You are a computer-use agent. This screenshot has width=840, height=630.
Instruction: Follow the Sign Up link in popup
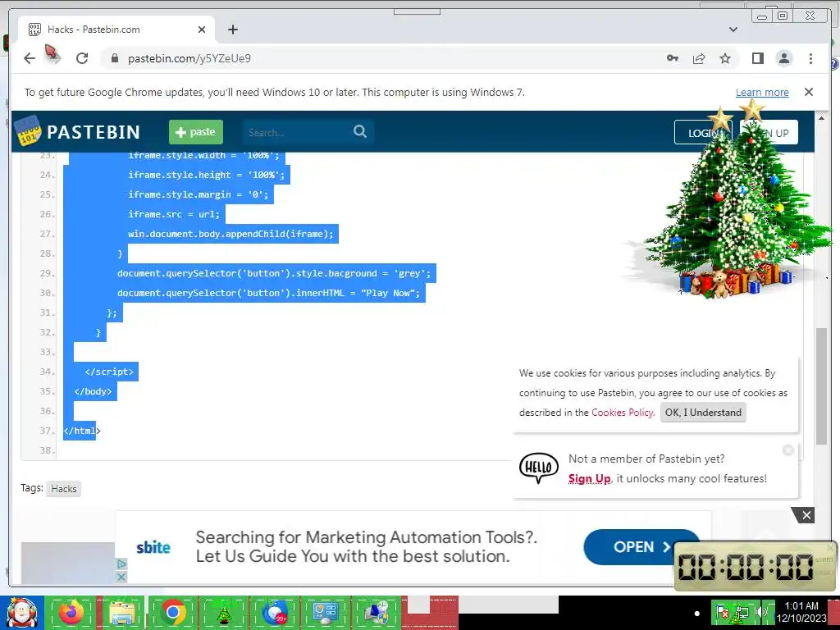pyautogui.click(x=589, y=478)
